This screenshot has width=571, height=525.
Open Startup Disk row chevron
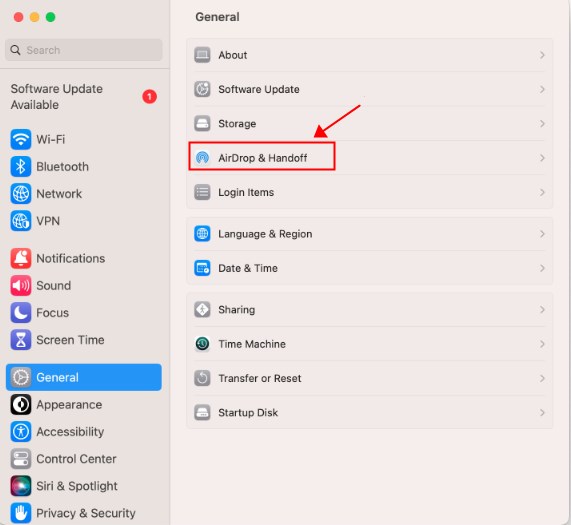click(x=542, y=412)
